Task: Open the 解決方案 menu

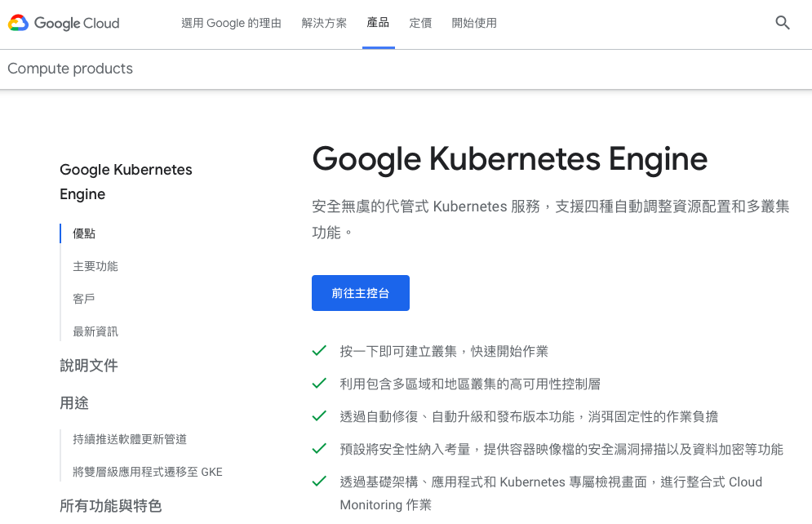Action: 324,23
